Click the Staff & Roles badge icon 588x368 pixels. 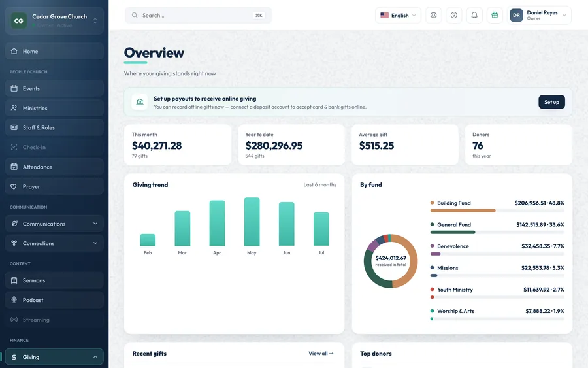coord(14,127)
